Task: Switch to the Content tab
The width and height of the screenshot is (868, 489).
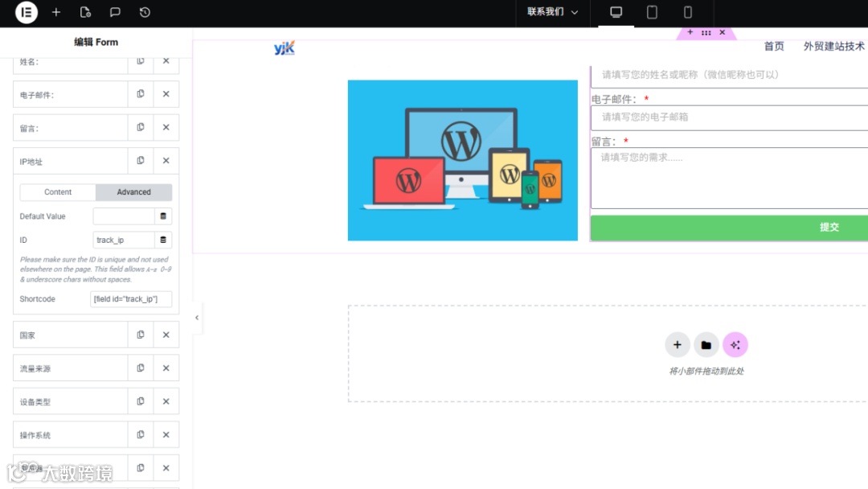Action: point(58,192)
